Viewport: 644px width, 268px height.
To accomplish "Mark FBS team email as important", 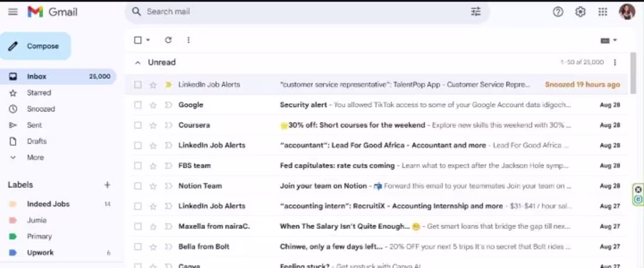I will tap(169, 166).
